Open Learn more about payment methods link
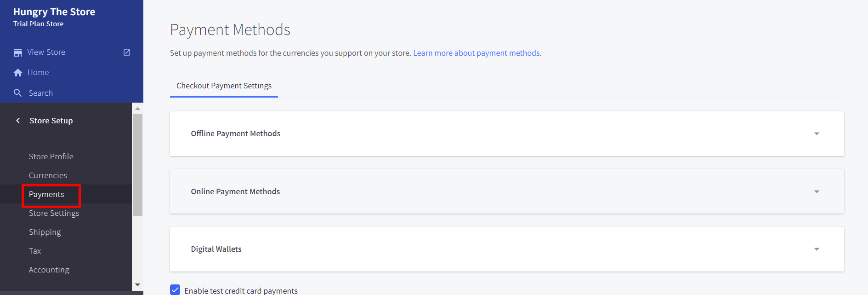This screenshot has width=868, height=295. (476, 53)
